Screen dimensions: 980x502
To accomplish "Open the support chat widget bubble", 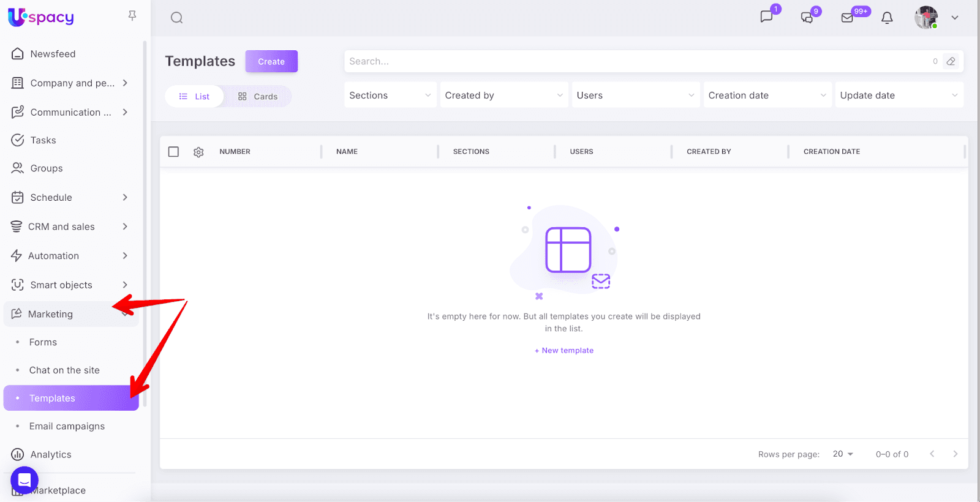I will 24,481.
